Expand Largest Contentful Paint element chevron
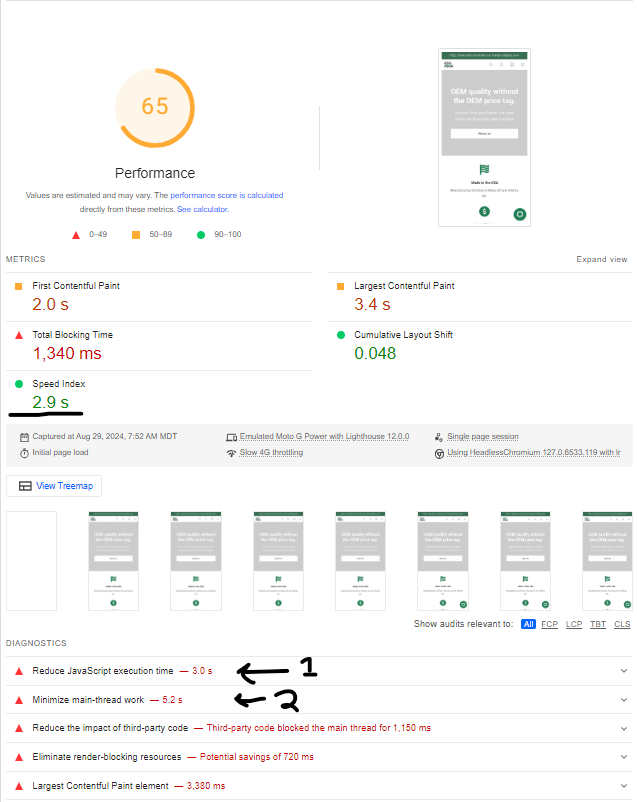The width and height of the screenshot is (637, 802). pos(624,786)
